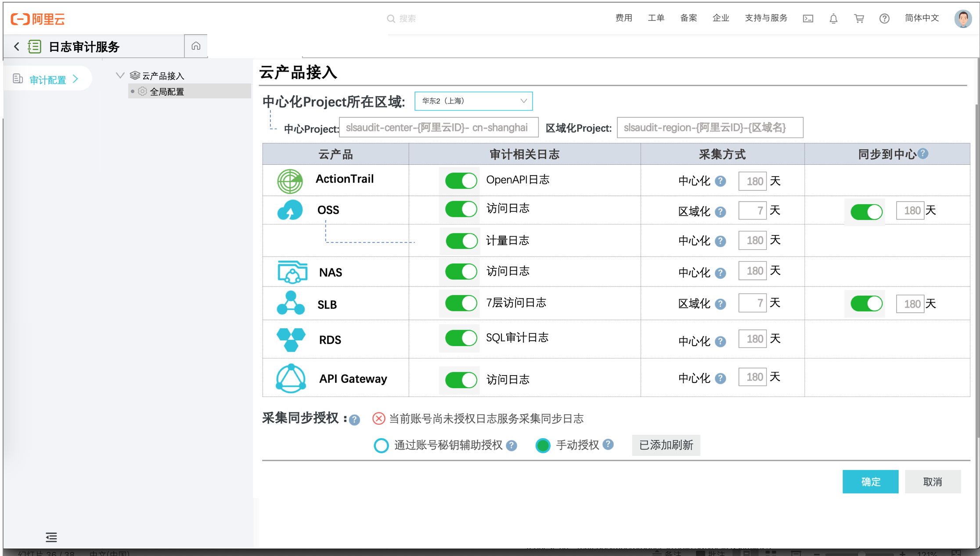The image size is (980, 556).
Task: Open the 工单 menu
Action: (656, 18)
